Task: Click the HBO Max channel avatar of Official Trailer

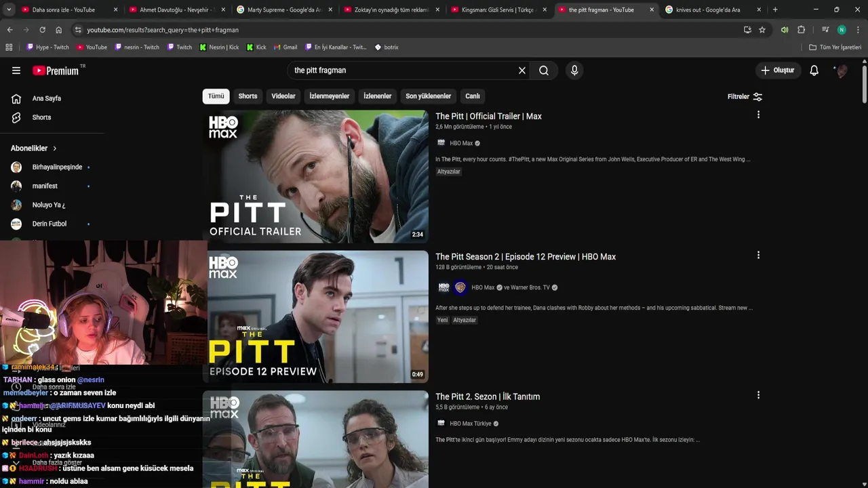Action: [441, 143]
